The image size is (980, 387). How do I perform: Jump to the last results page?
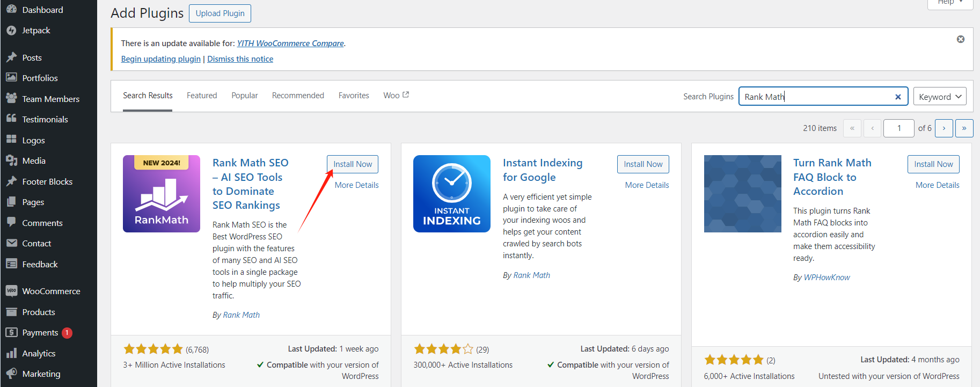[x=964, y=128]
